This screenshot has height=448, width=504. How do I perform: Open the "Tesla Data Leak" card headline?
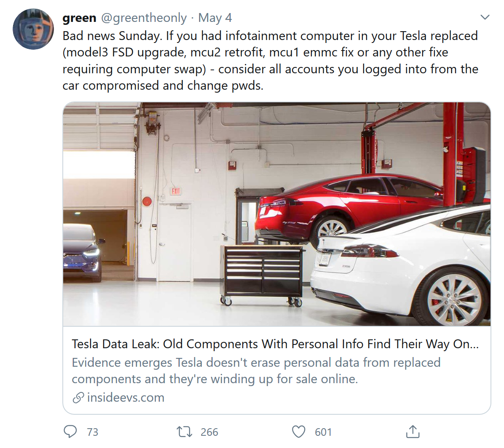click(275, 344)
